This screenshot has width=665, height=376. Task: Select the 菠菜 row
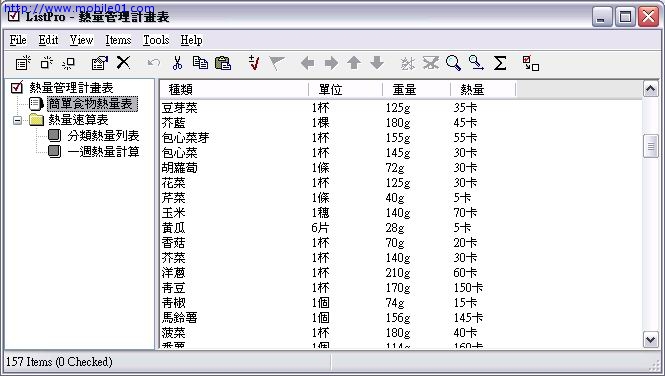[x=401, y=333]
